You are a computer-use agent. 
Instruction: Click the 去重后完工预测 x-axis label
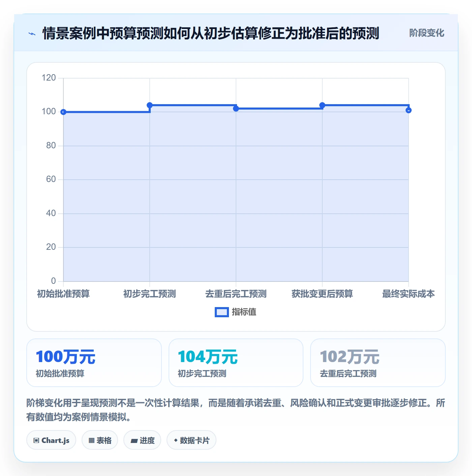tap(236, 294)
